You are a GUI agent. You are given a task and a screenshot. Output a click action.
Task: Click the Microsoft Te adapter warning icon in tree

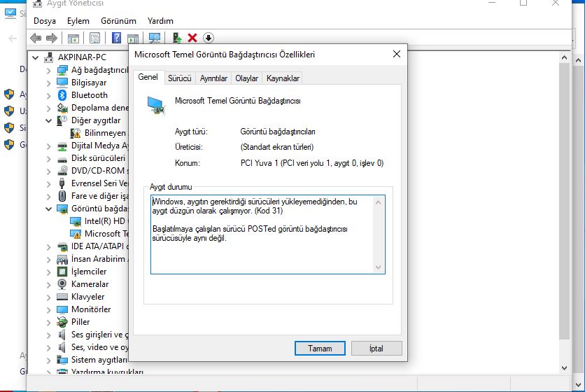click(76, 234)
